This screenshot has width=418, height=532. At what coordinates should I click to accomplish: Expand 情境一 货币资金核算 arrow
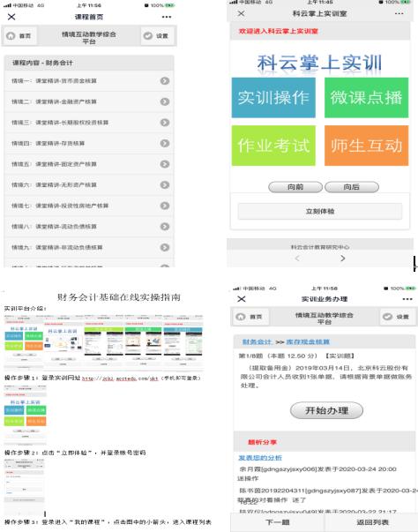165,81
